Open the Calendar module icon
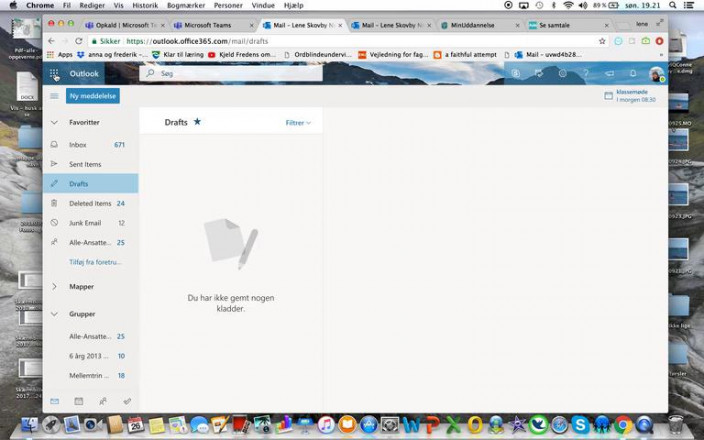This screenshot has width=704, height=440. click(78, 400)
